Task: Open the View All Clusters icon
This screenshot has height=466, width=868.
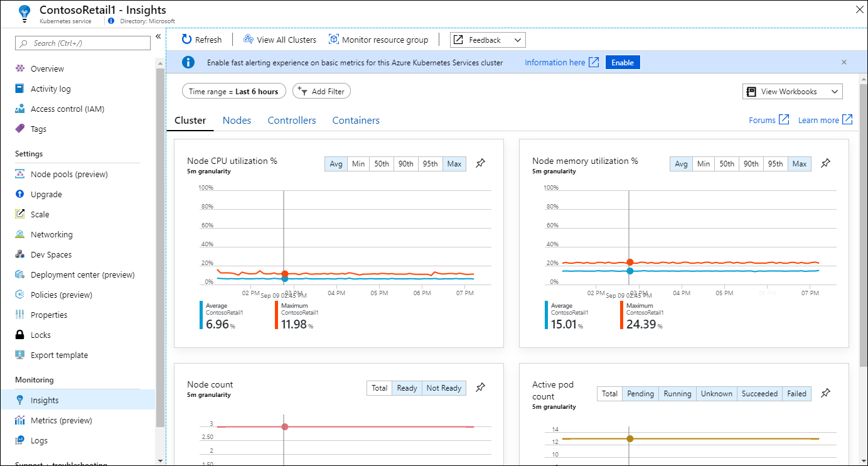Action: [x=249, y=40]
